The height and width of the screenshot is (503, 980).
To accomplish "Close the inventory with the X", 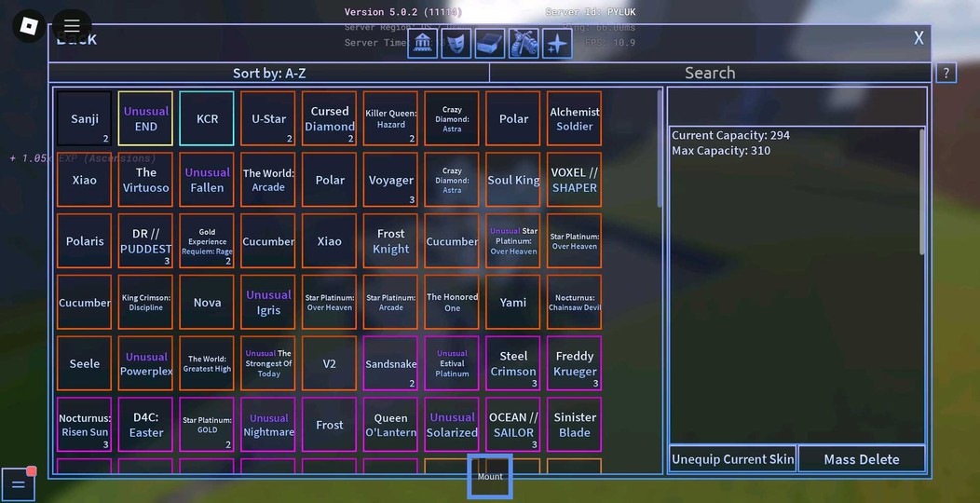I will 919,38.
